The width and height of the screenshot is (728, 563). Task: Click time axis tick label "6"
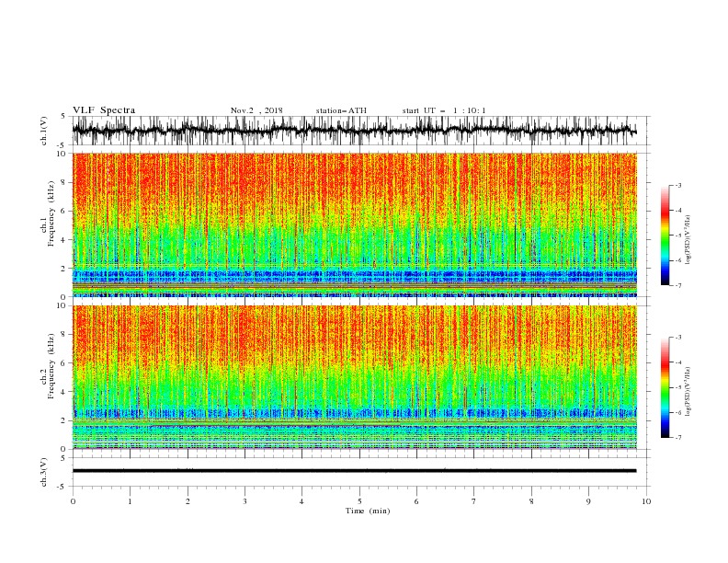[x=416, y=501]
